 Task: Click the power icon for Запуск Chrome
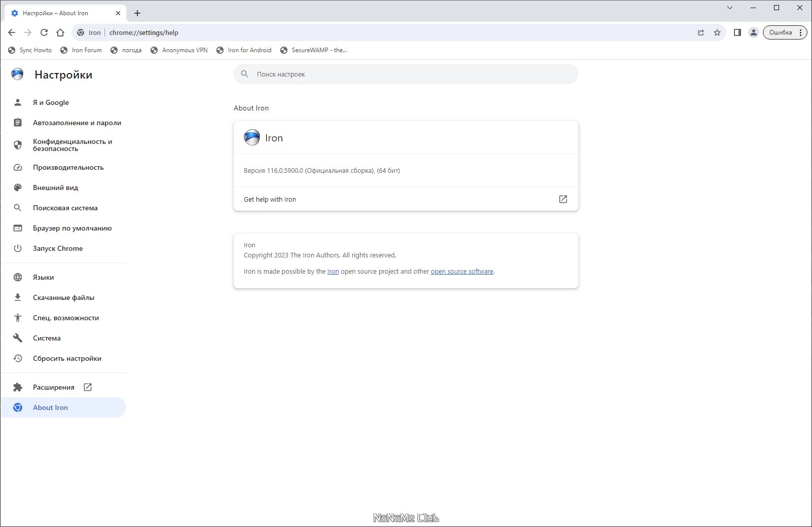point(18,248)
